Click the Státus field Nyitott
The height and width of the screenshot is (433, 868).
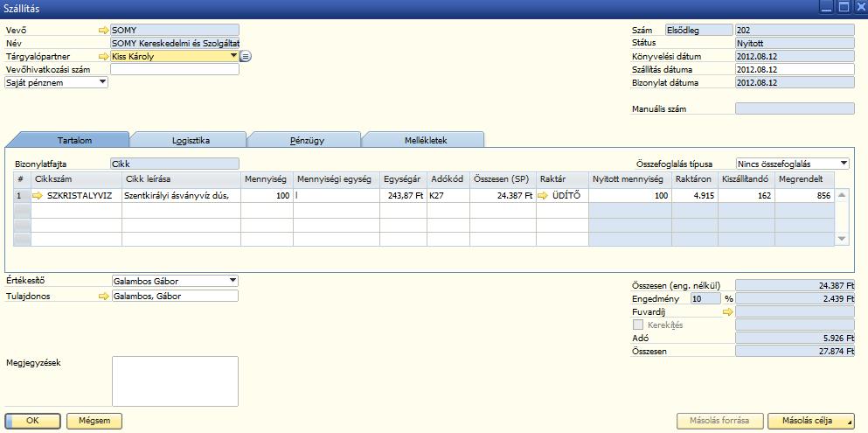click(795, 43)
